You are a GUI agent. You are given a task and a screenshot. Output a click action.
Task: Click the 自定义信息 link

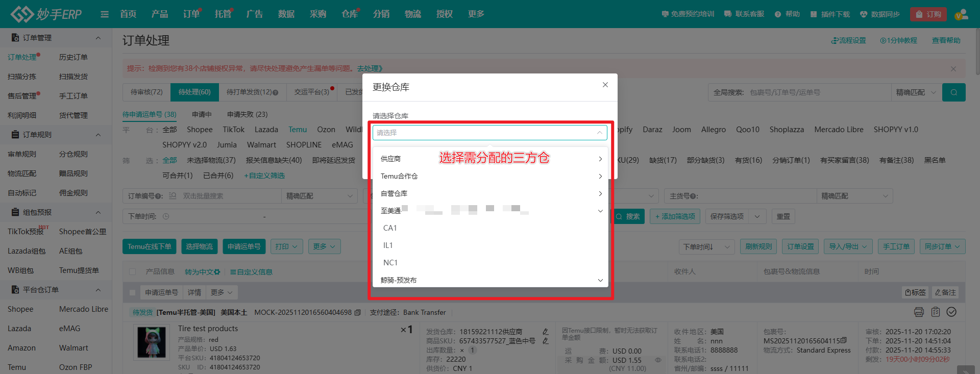(x=251, y=272)
